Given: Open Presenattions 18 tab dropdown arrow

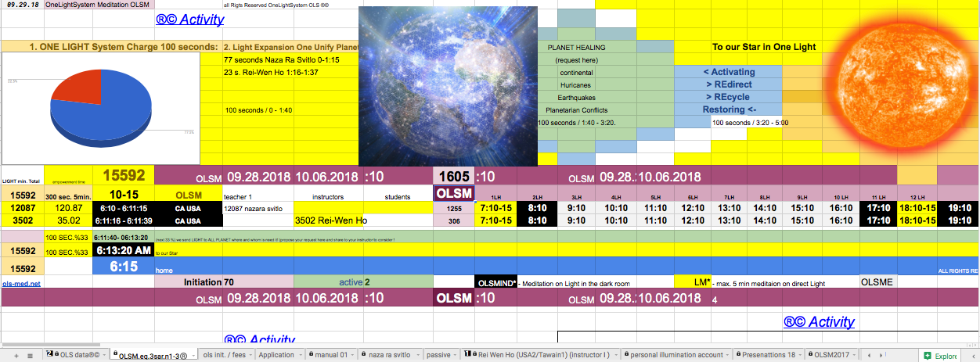Looking at the screenshot, I should pyautogui.click(x=801, y=355).
